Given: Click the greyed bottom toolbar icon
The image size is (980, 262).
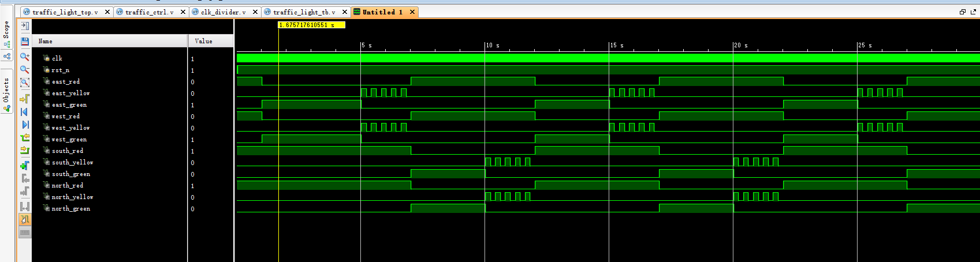Looking at the screenshot, I should click(25, 233).
